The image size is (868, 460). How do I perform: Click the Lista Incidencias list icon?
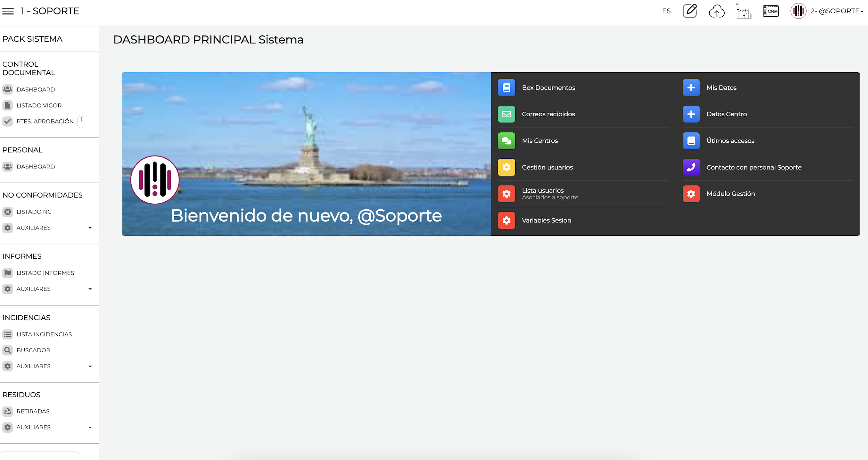(8, 334)
